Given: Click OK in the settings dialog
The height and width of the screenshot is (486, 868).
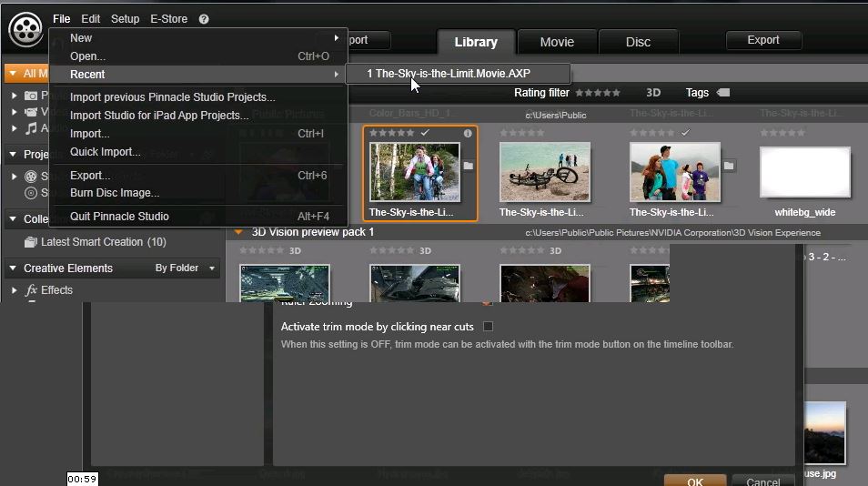Looking at the screenshot, I should pos(695,481).
